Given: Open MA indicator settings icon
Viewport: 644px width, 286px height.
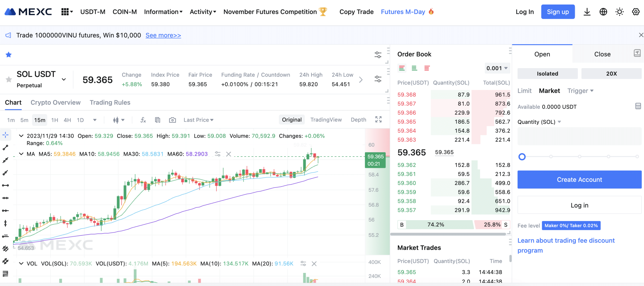Looking at the screenshot, I should pos(218,154).
